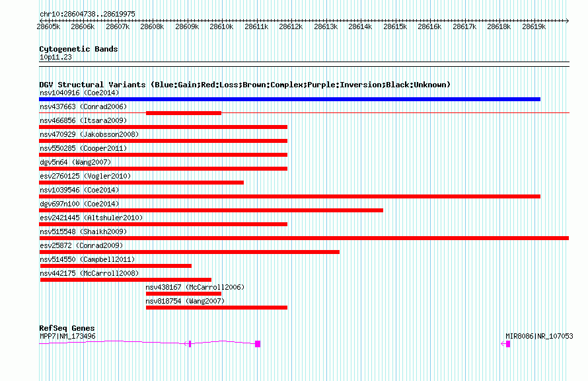The height and width of the screenshot is (381, 588).
Task: Select the red nsv437663 loss bar
Action: point(184,113)
